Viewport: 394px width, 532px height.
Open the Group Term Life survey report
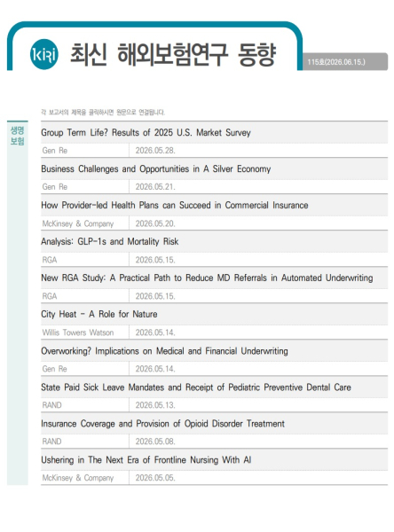pyautogui.click(x=146, y=132)
